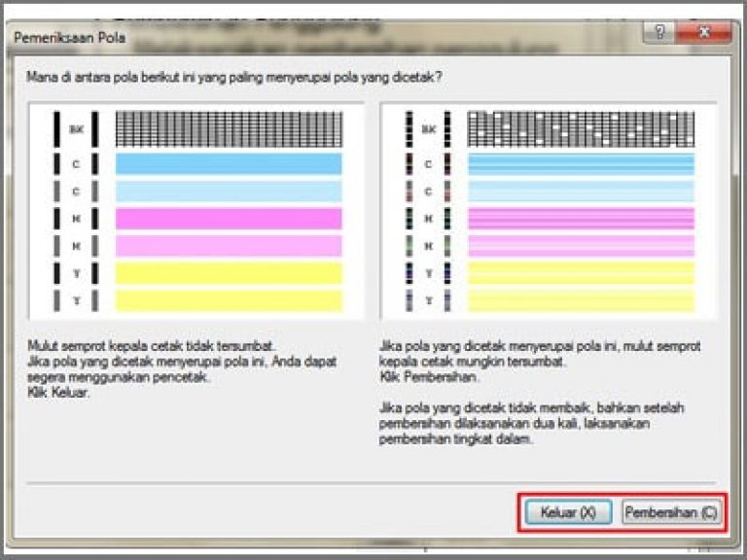The height and width of the screenshot is (560, 747).
Task: Click the help question mark button
Action: click(660, 34)
